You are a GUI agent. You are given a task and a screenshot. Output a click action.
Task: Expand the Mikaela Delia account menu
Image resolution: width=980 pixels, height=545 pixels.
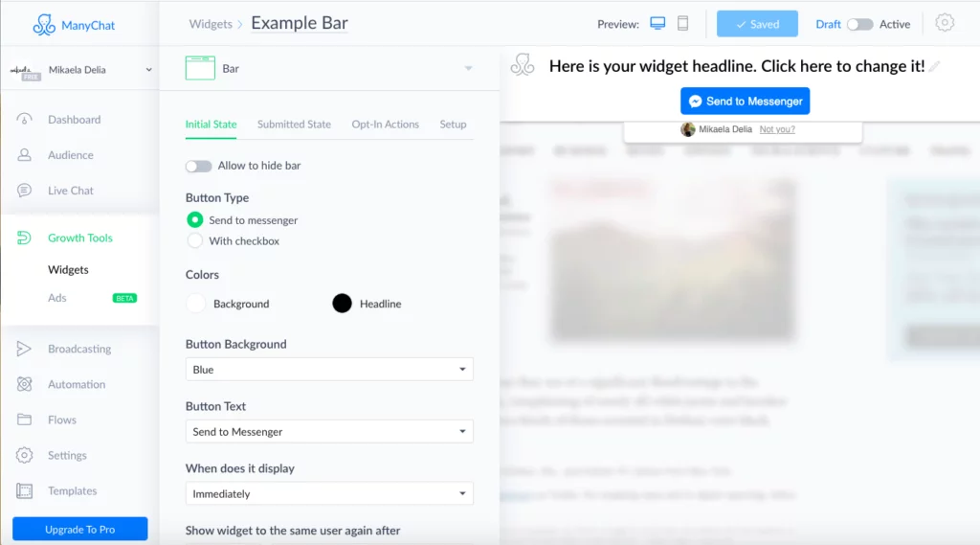(148, 70)
